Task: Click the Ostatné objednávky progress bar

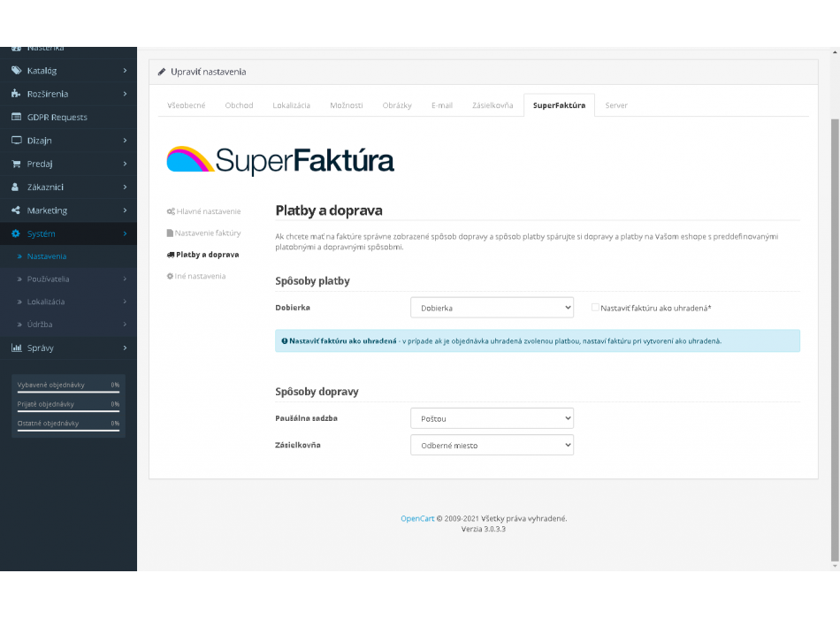Action: click(68, 431)
